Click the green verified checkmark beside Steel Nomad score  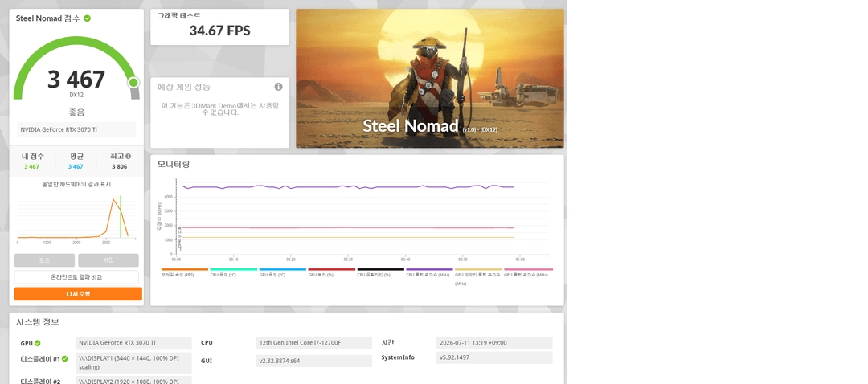(x=88, y=18)
